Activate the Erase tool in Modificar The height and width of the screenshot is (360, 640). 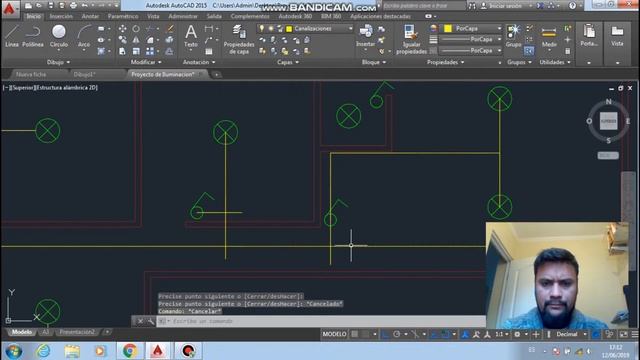click(x=170, y=29)
